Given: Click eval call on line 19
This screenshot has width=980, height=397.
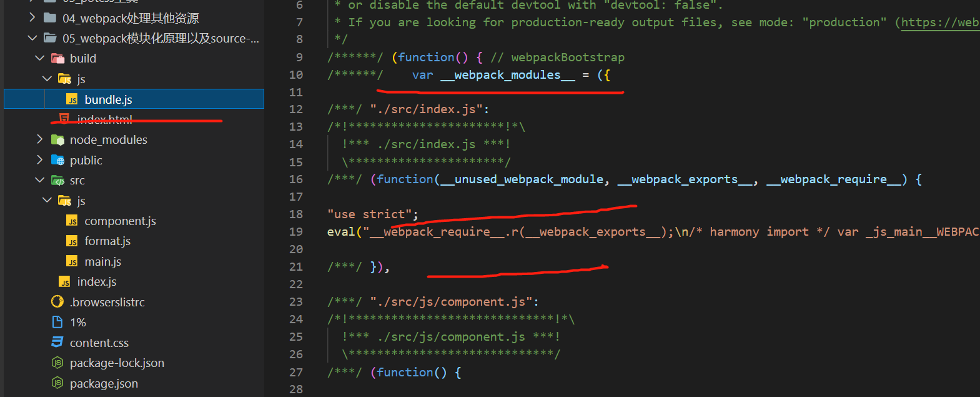Looking at the screenshot, I should tap(341, 231).
